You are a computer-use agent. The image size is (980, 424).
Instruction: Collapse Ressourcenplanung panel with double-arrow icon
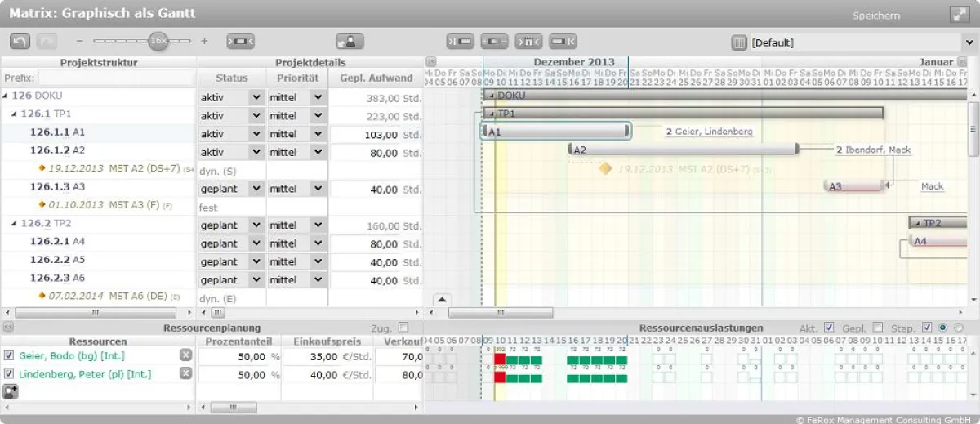coord(7,327)
